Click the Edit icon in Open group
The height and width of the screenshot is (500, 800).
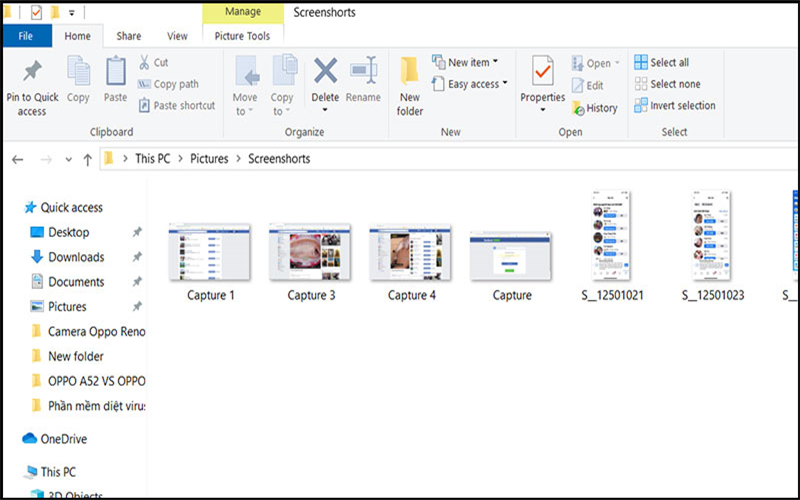[x=578, y=85]
